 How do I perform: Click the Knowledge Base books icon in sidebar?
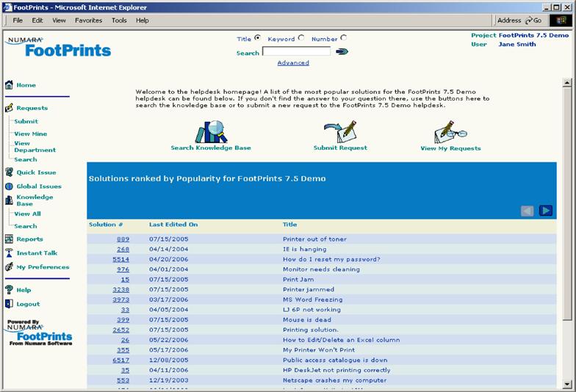point(9,200)
